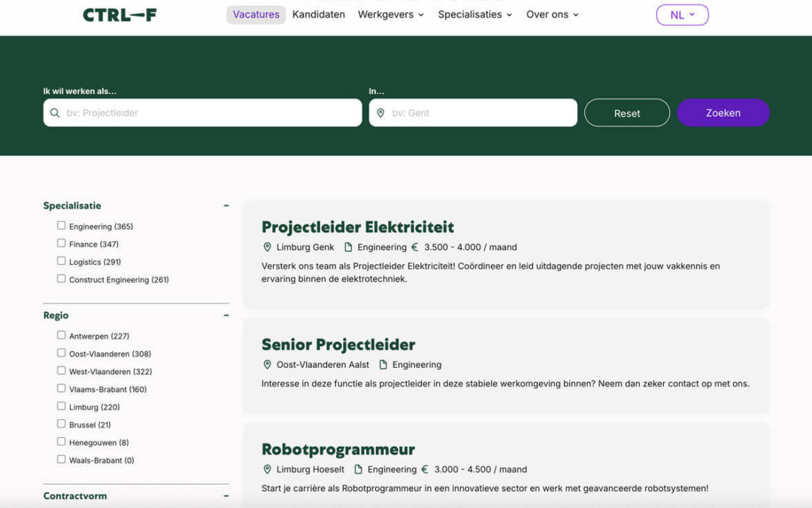Click document icon on Senior Projectleider card

[x=383, y=365]
